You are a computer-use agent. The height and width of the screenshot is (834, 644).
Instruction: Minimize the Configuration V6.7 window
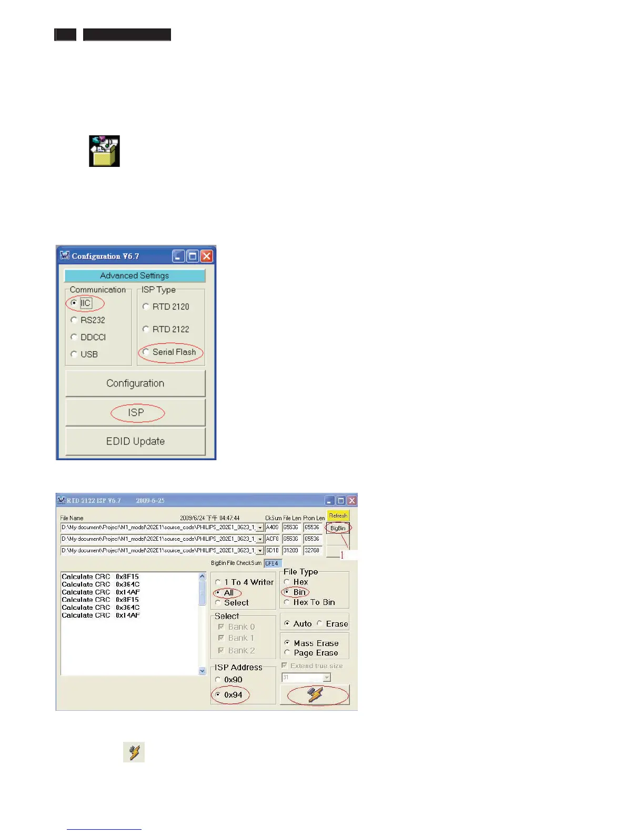(x=178, y=256)
